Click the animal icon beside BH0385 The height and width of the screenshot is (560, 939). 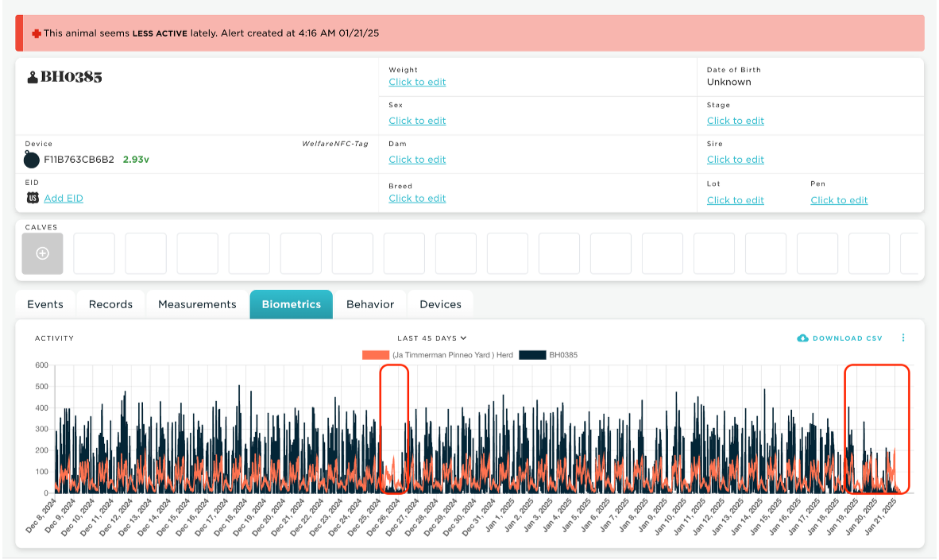coord(33,77)
